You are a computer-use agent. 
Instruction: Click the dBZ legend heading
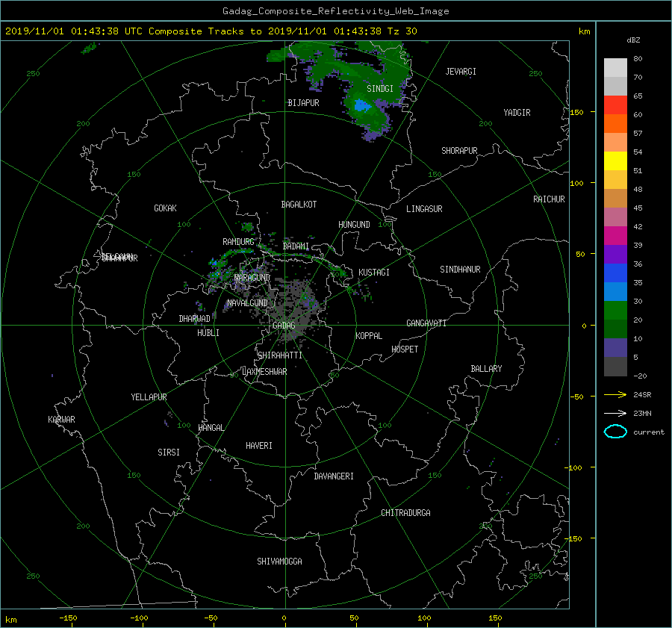click(x=633, y=40)
